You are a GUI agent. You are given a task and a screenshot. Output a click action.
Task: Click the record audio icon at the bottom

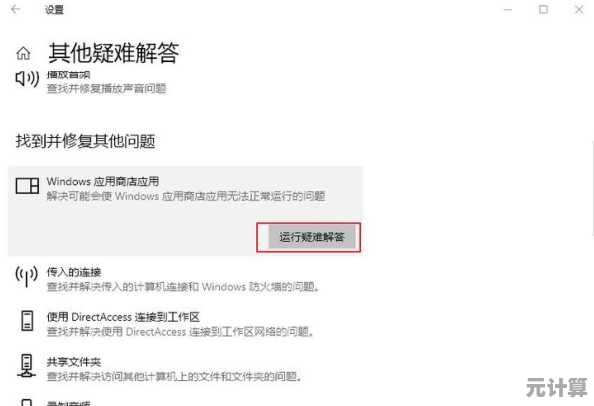point(27,402)
